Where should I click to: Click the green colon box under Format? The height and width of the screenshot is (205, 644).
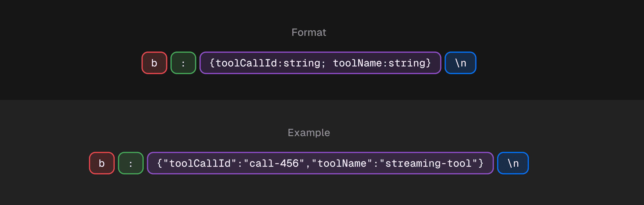point(183,63)
